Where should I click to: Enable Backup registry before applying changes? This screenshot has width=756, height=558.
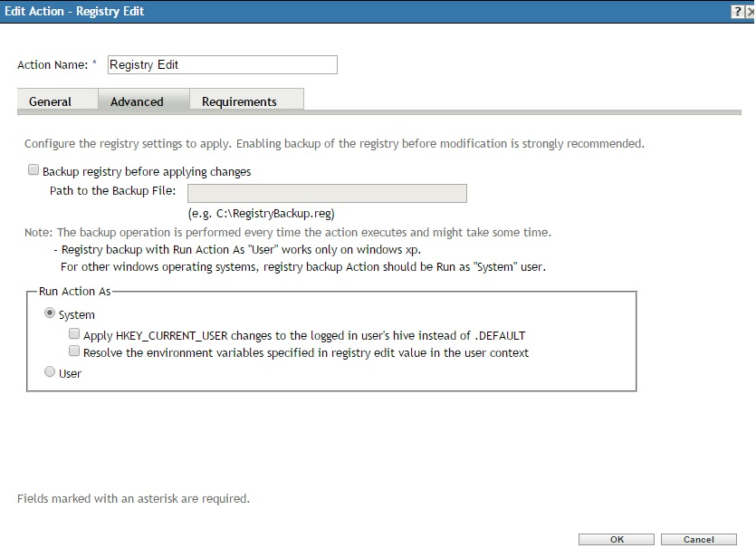33,170
